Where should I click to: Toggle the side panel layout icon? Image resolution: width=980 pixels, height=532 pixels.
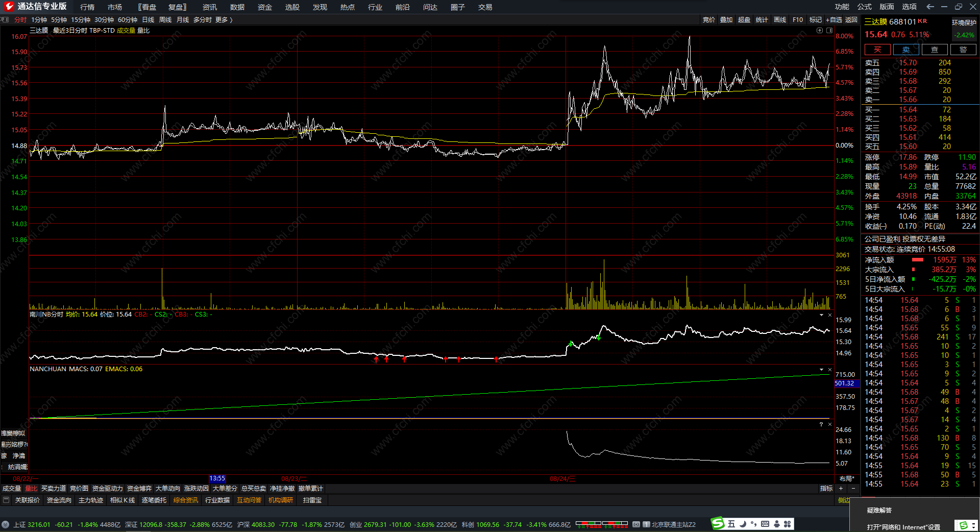click(829, 31)
